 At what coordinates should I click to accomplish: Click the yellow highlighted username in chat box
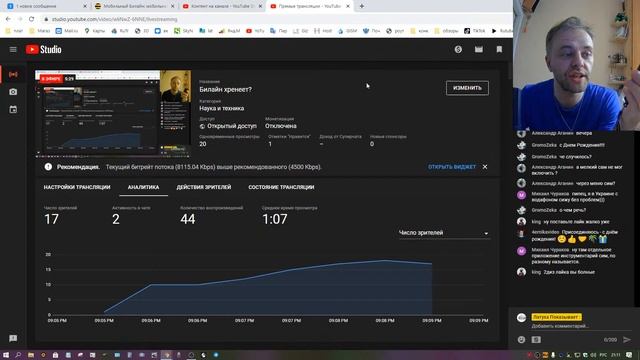point(556,317)
